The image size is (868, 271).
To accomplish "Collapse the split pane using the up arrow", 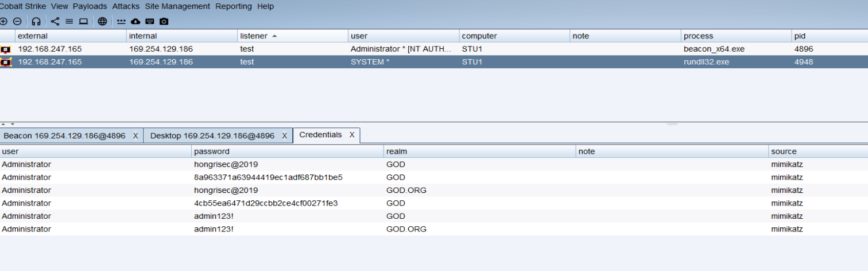I will pos(3,124).
